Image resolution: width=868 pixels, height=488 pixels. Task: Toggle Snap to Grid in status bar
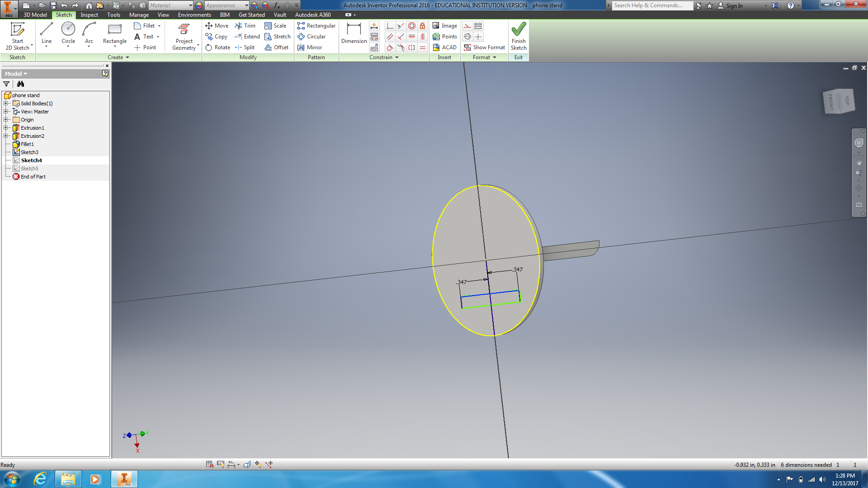click(210, 465)
